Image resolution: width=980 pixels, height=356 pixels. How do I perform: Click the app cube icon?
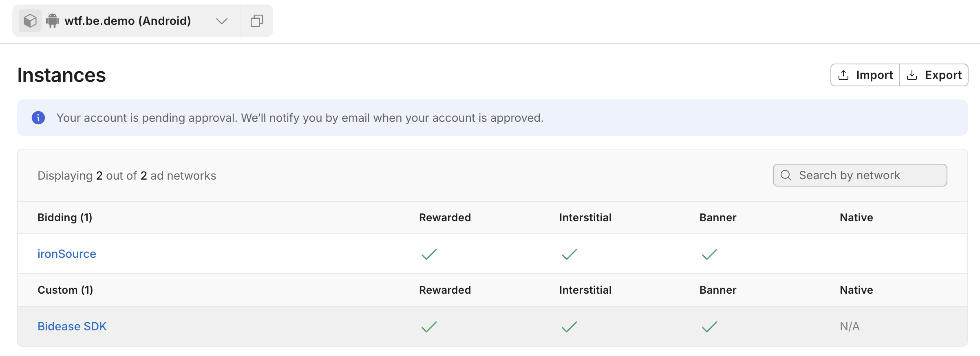click(x=30, y=21)
